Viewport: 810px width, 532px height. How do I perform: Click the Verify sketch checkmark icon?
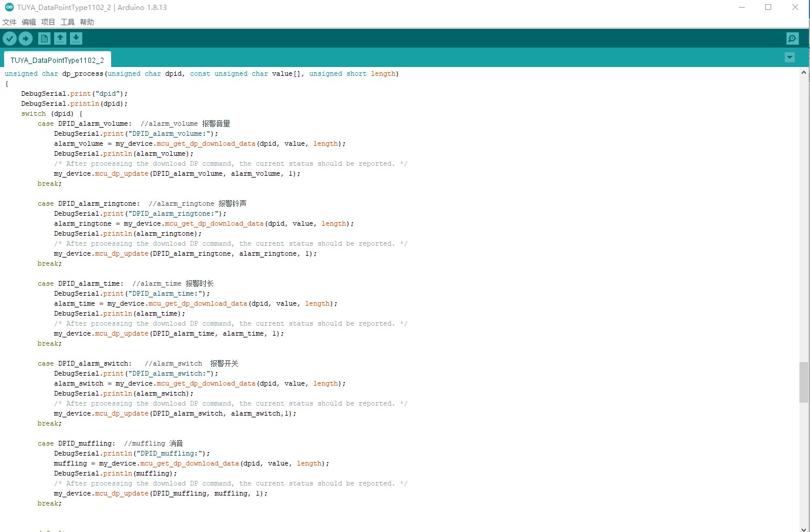coord(10,39)
